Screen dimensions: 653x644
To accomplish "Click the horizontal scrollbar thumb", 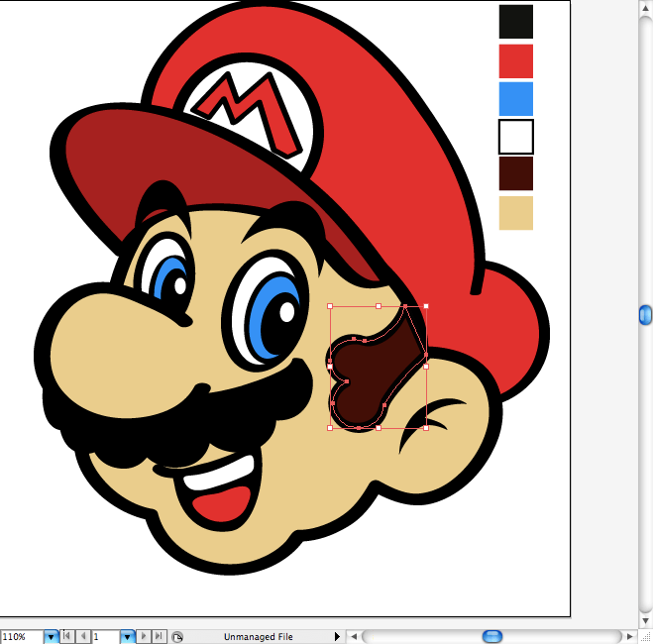I will click(492, 636).
